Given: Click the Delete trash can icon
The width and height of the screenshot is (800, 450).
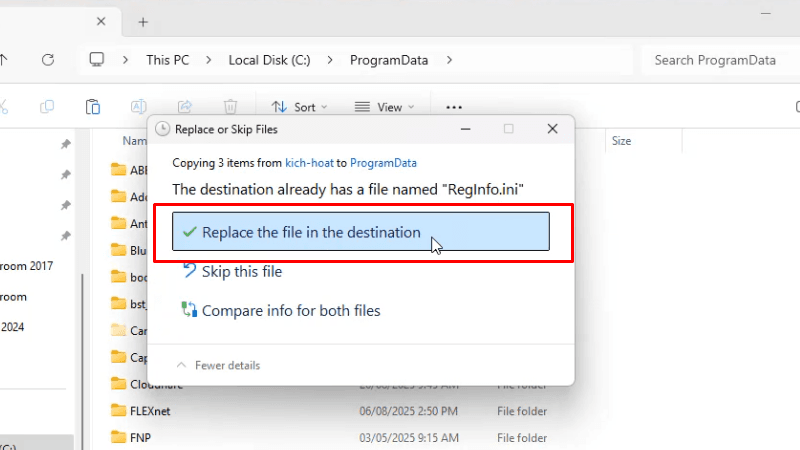Looking at the screenshot, I should [230, 107].
